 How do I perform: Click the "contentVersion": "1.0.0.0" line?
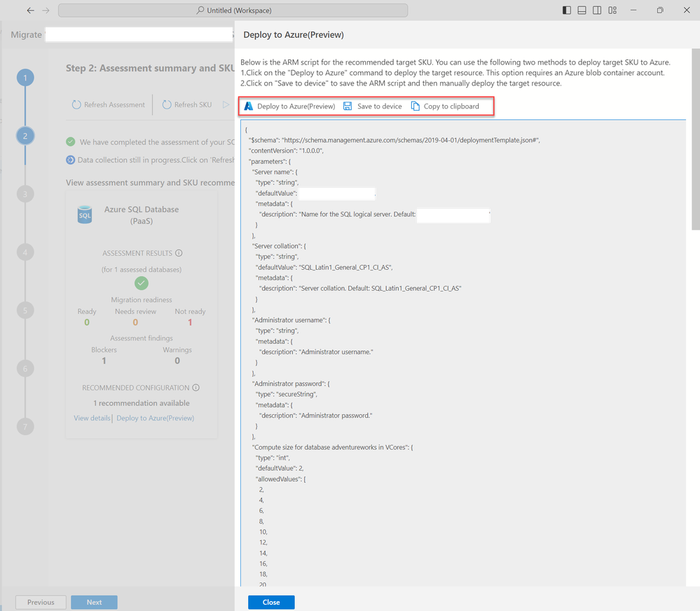pos(286,151)
